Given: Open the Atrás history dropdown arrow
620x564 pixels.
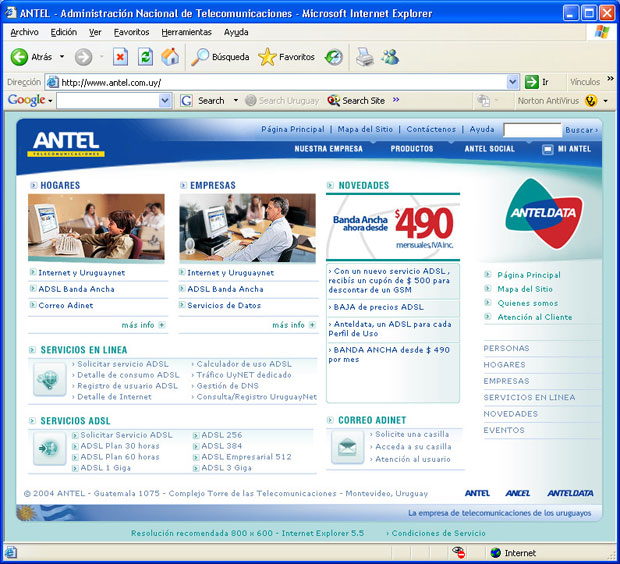Looking at the screenshot, I should click(62, 57).
